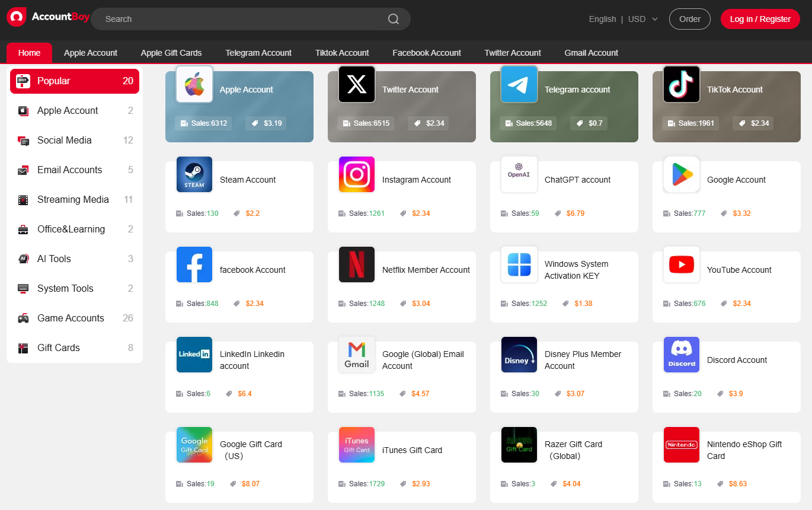Open the ChatGPT account title link
The width and height of the screenshot is (812, 510).
(577, 180)
